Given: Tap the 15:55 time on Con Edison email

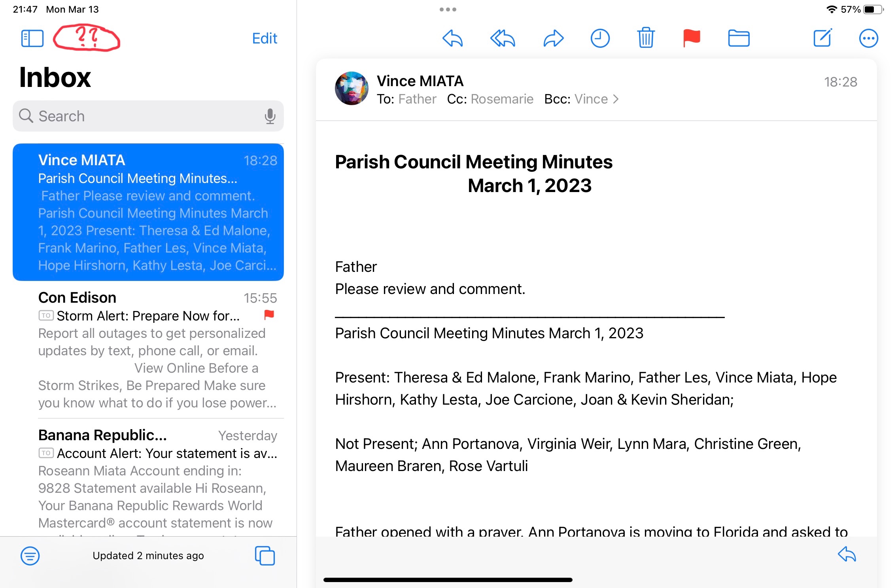Looking at the screenshot, I should 260,298.
